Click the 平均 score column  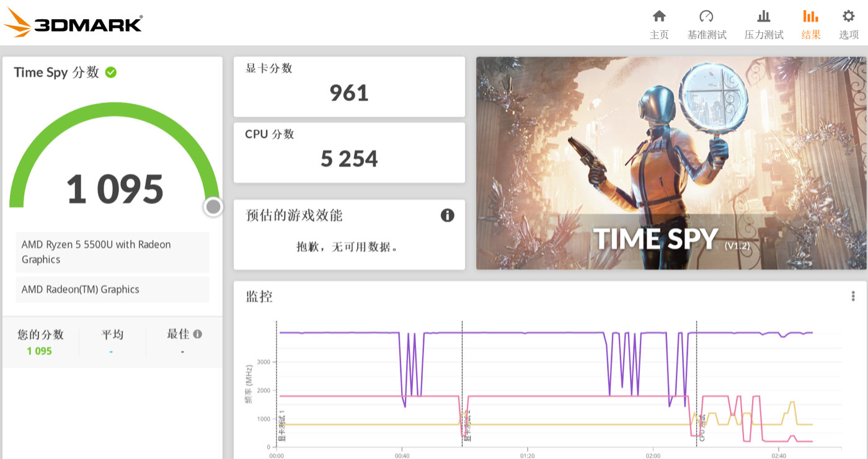pyautogui.click(x=112, y=342)
